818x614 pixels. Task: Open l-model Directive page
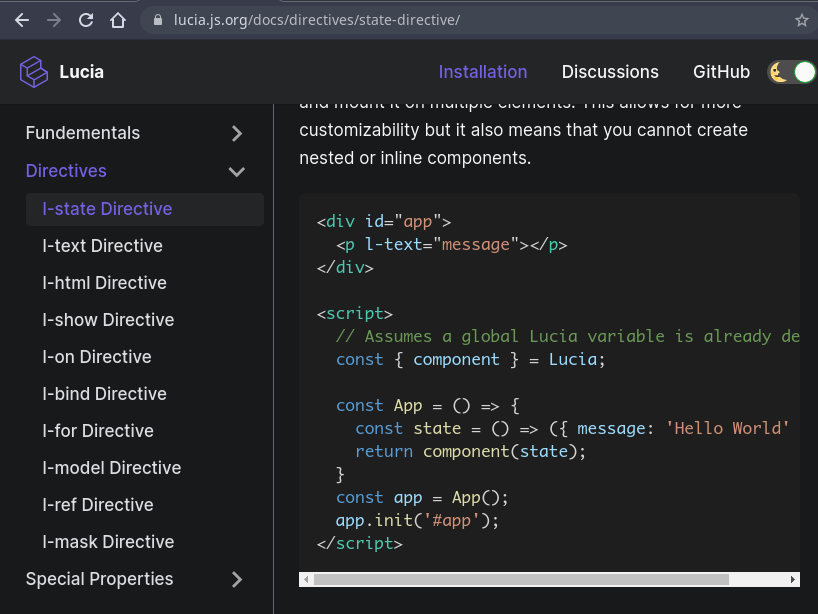112,468
